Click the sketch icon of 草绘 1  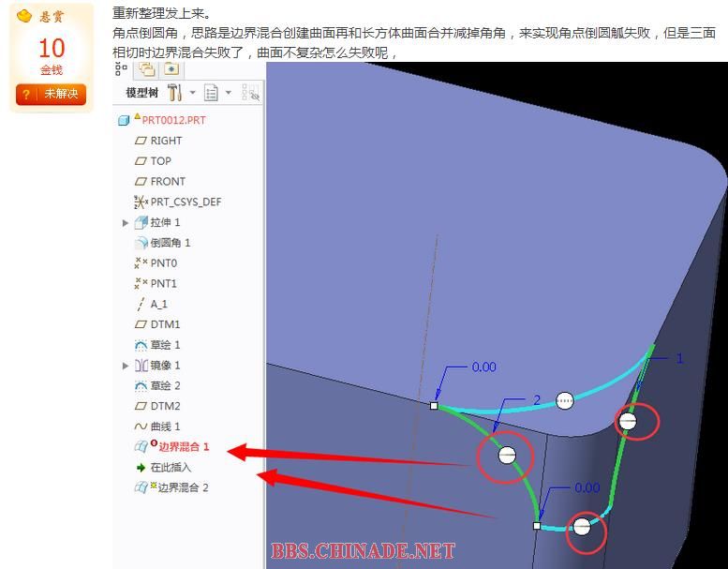(x=141, y=345)
